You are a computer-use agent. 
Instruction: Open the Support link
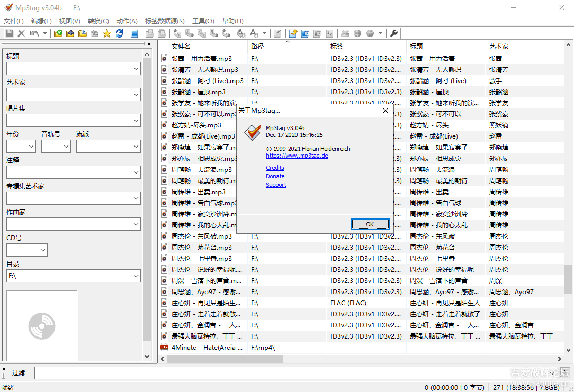(x=276, y=185)
